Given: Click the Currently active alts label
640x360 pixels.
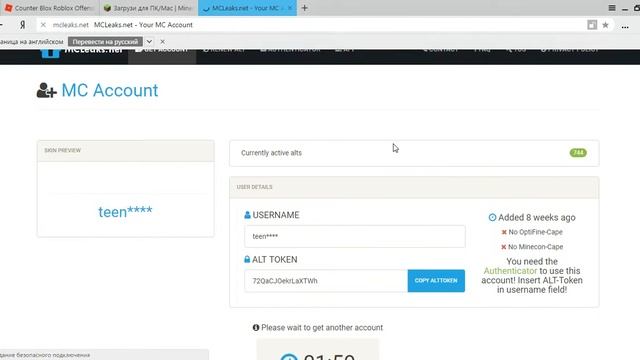Looking at the screenshot, I should pyautogui.click(x=271, y=153).
